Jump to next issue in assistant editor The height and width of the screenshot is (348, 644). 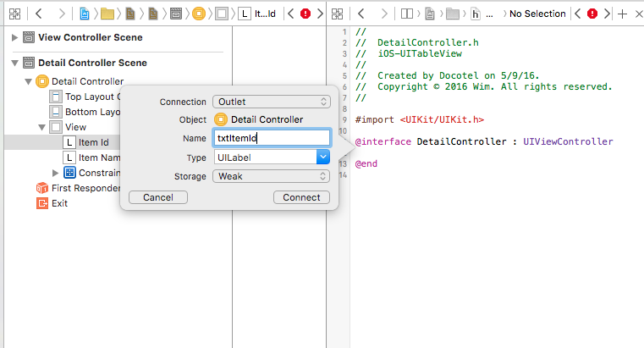tap(607, 14)
